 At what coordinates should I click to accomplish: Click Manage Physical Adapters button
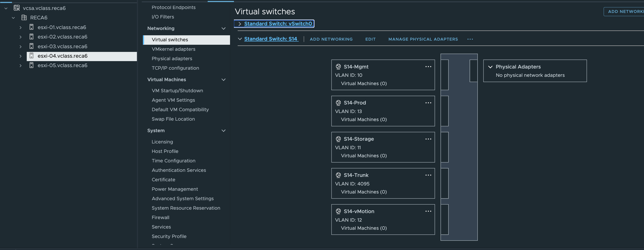point(423,39)
